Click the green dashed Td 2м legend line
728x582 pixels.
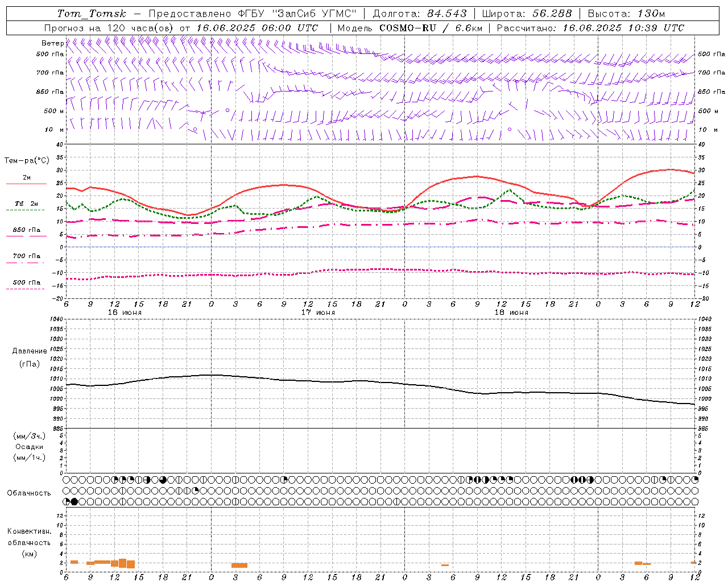pyautogui.click(x=26, y=210)
